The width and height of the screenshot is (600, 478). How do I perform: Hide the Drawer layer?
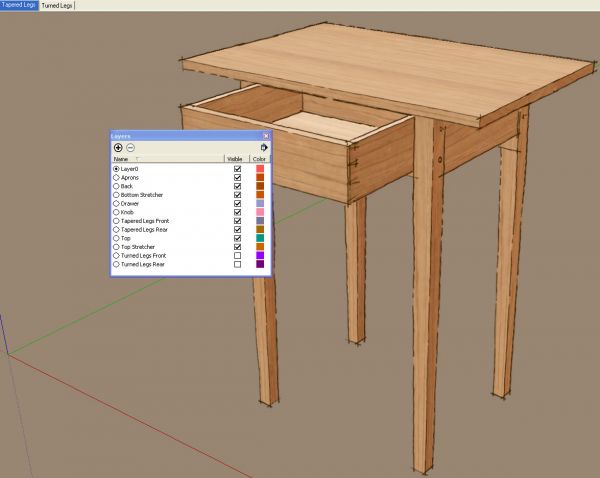click(x=237, y=204)
